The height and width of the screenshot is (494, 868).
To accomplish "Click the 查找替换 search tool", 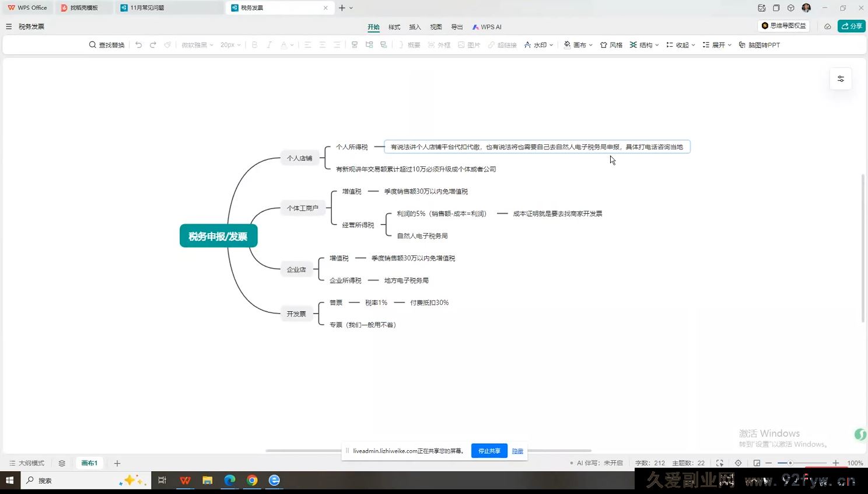I will click(107, 45).
